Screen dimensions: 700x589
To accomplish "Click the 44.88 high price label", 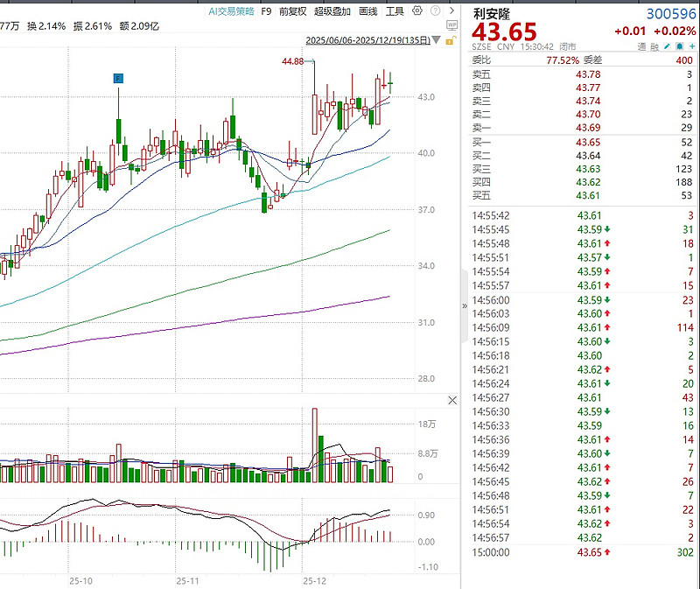I will pos(292,61).
